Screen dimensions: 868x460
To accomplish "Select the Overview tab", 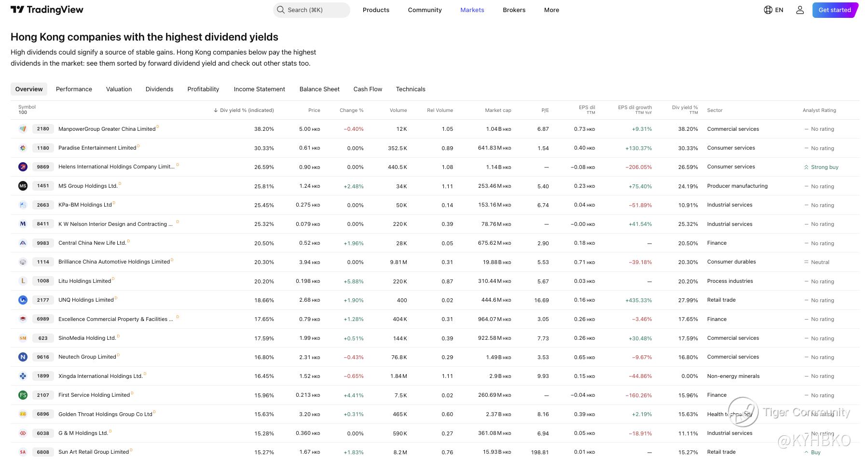I will pos(29,89).
